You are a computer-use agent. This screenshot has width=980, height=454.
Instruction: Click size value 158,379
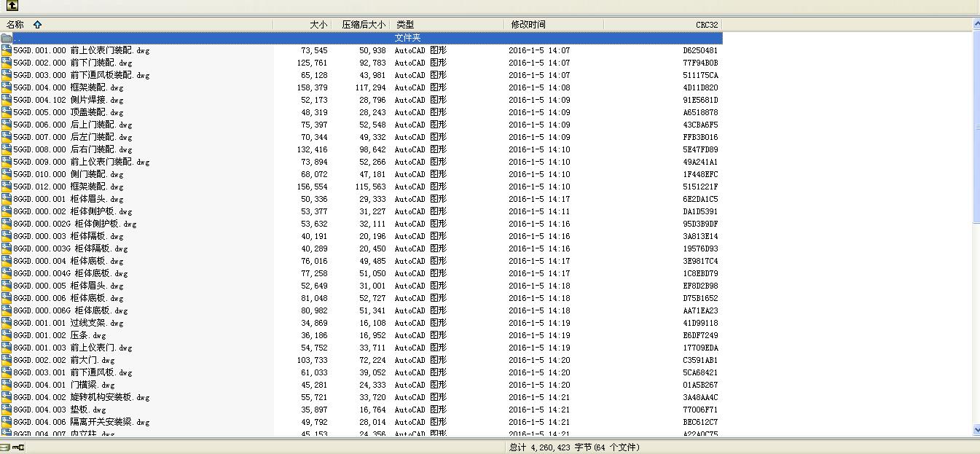point(314,87)
